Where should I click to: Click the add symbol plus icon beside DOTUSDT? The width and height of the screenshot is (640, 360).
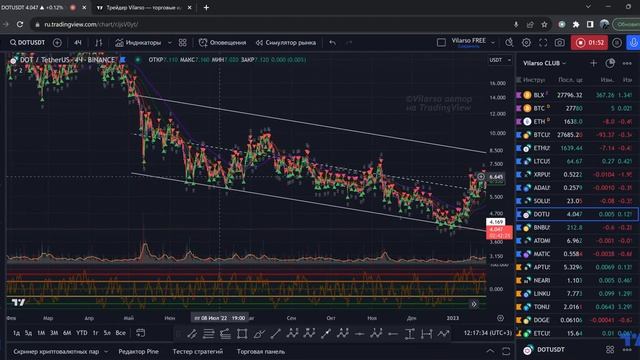click(57, 42)
